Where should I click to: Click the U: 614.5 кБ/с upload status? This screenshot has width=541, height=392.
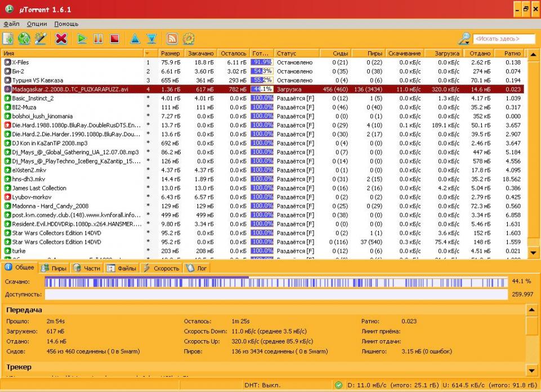tap(490, 385)
